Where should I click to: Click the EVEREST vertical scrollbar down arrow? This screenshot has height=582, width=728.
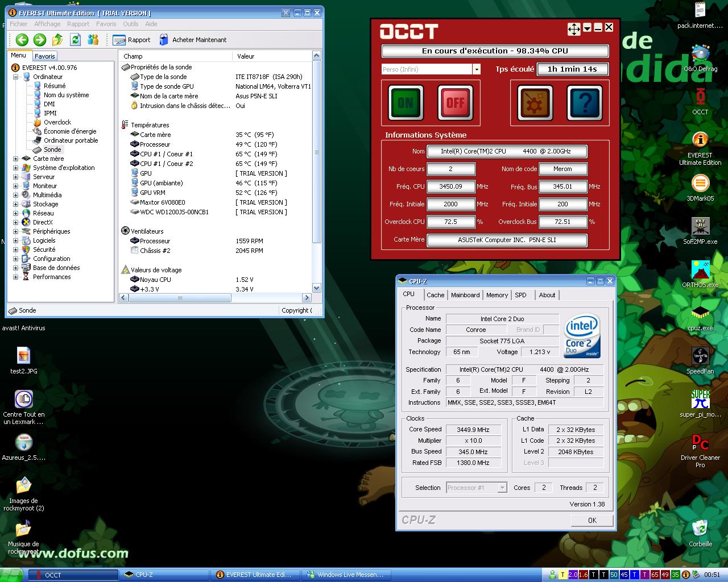tap(317, 288)
